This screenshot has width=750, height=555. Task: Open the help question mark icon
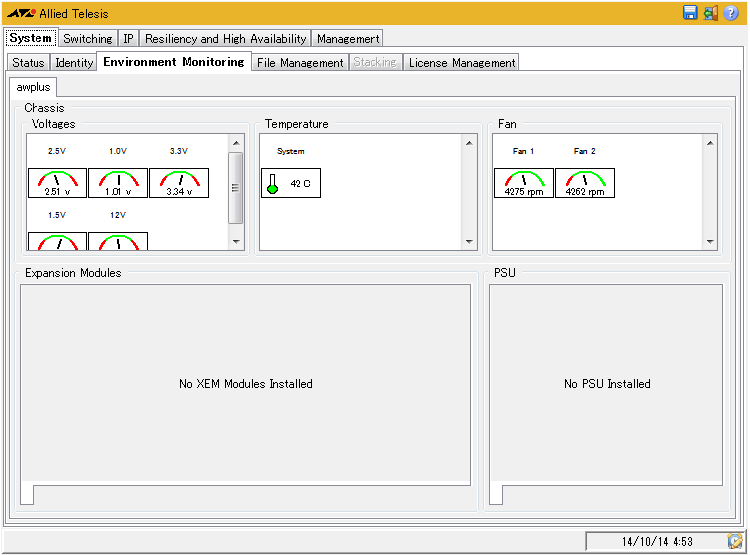(731, 13)
